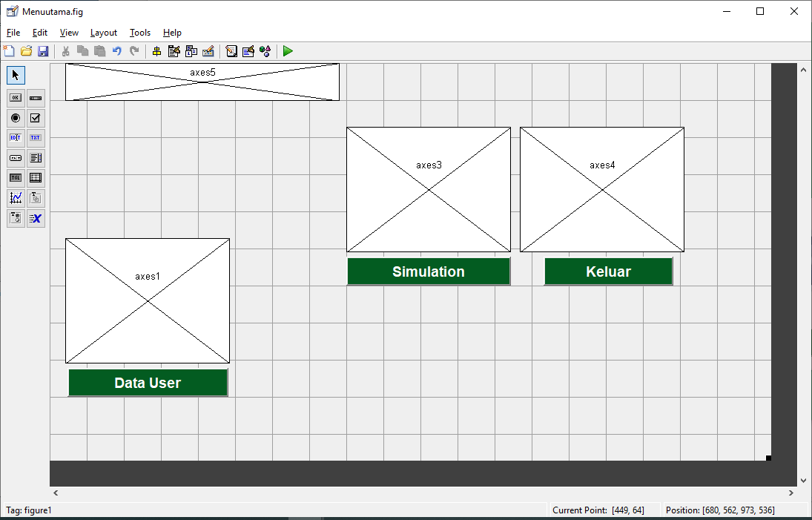Run the GUI with the green arrow
Image resolution: width=812 pixels, height=520 pixels.
(x=287, y=51)
